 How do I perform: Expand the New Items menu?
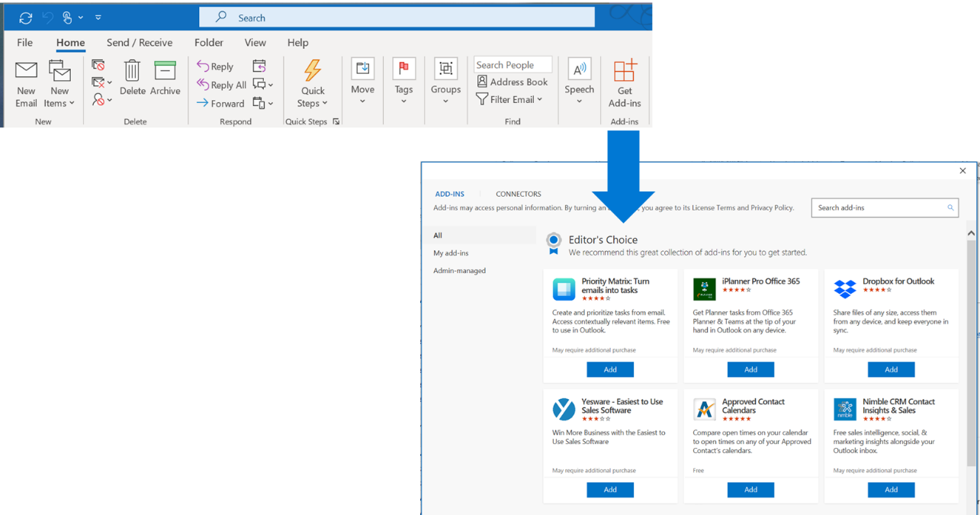pyautogui.click(x=59, y=84)
